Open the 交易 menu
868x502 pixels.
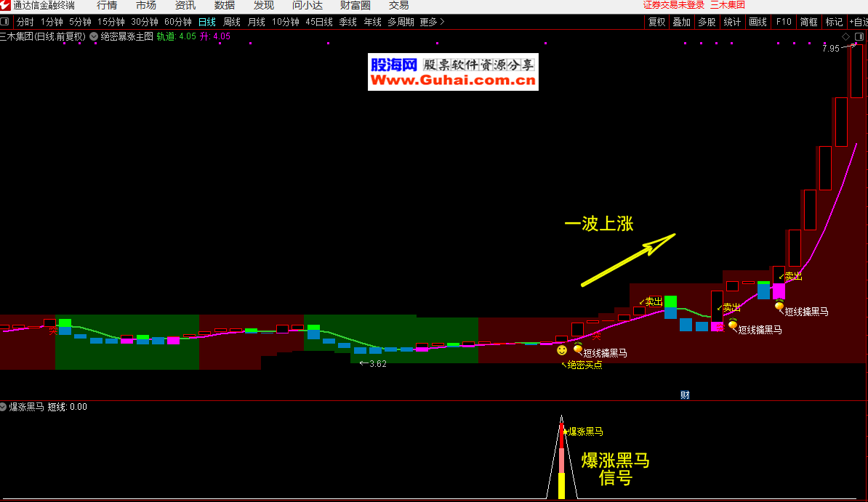pyautogui.click(x=399, y=6)
